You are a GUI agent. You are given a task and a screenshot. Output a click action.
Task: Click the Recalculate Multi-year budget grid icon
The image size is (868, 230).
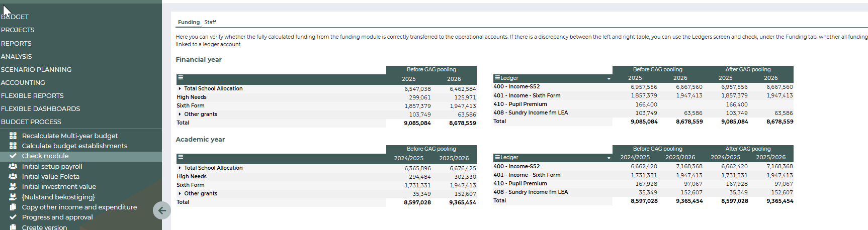(x=13, y=136)
